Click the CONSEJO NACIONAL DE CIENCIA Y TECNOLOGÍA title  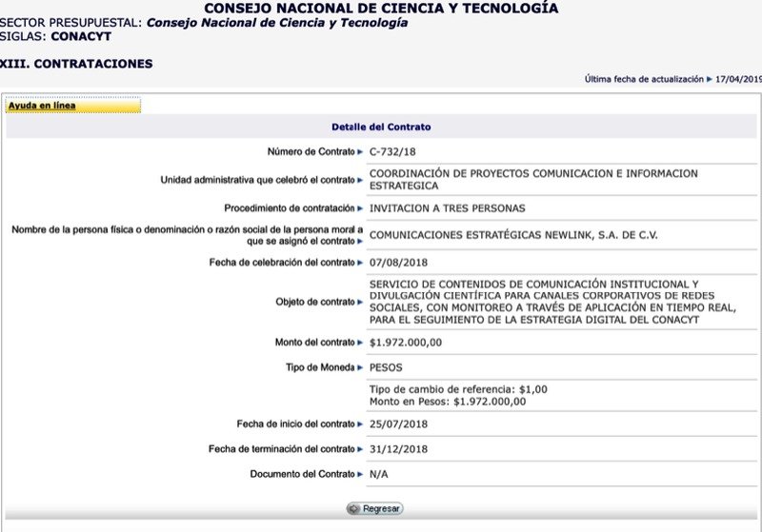(381, 9)
